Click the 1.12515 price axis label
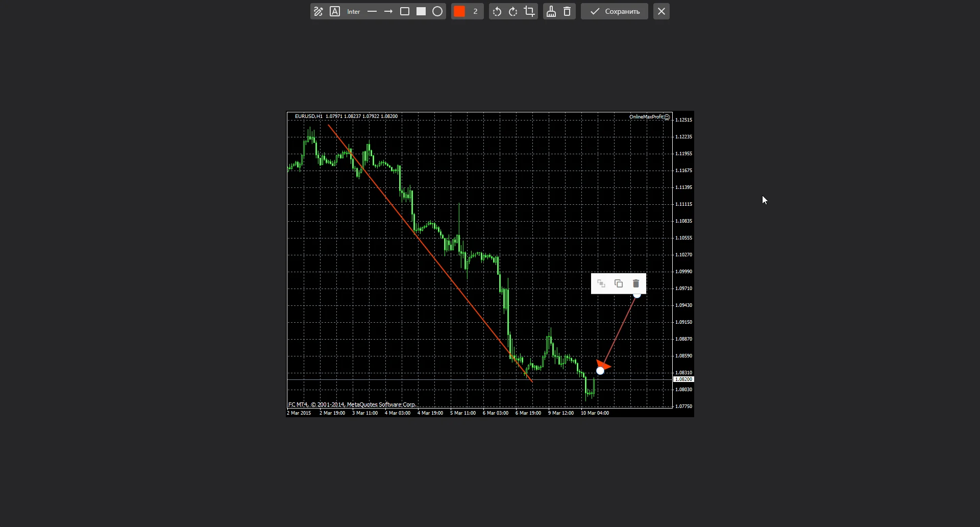 coord(683,120)
